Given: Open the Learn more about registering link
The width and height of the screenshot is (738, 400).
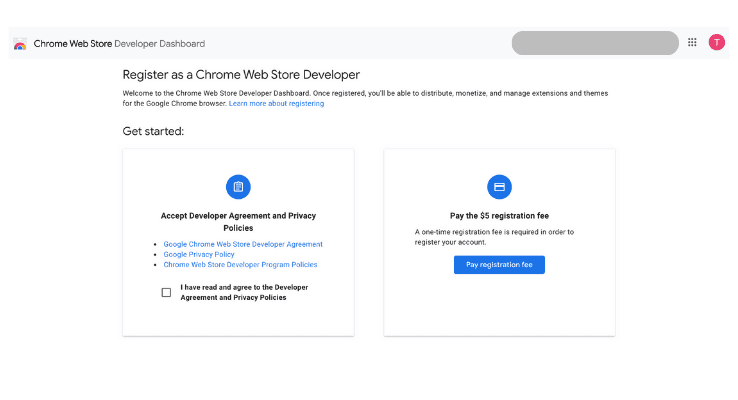Looking at the screenshot, I should tap(276, 103).
